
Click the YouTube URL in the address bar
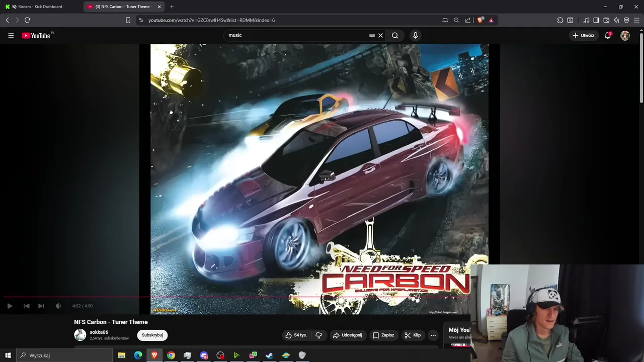click(211, 20)
